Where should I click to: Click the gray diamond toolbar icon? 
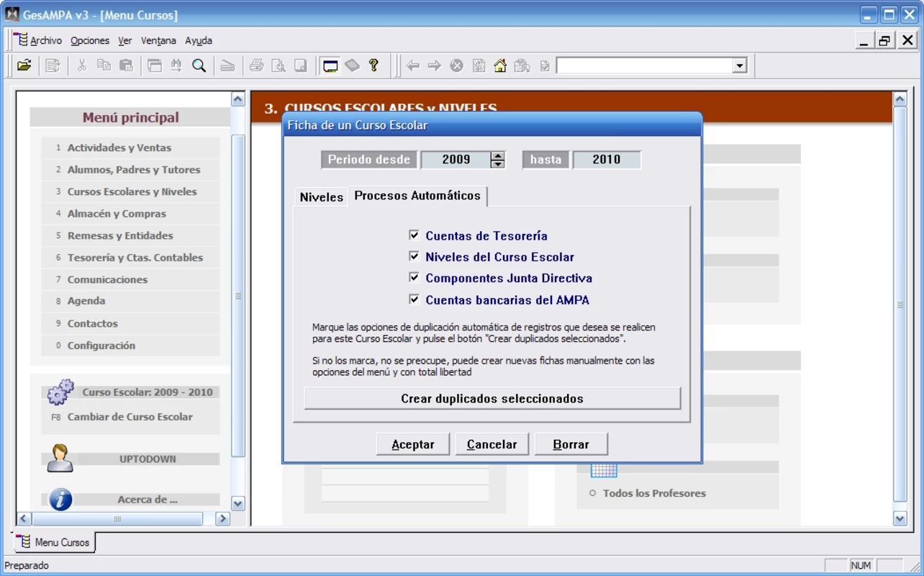point(352,66)
